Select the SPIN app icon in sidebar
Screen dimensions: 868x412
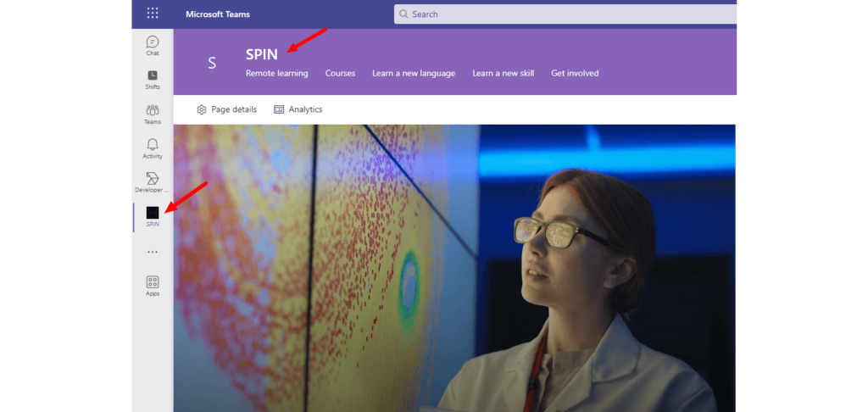click(x=153, y=216)
